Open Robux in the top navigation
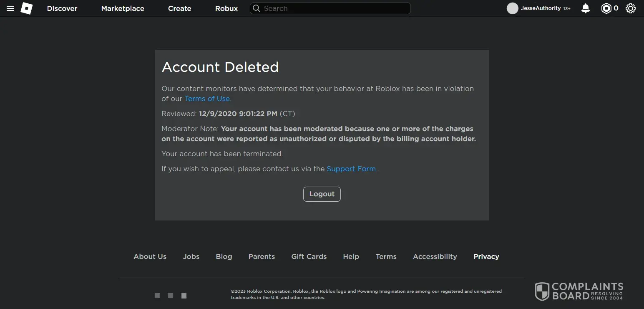 pos(226,8)
